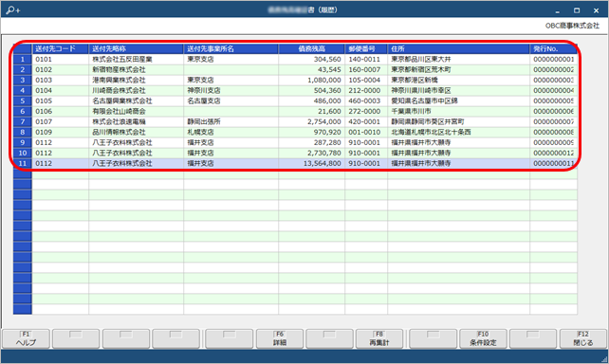Select row header number 5
The width and height of the screenshot is (609, 364).
[23, 100]
